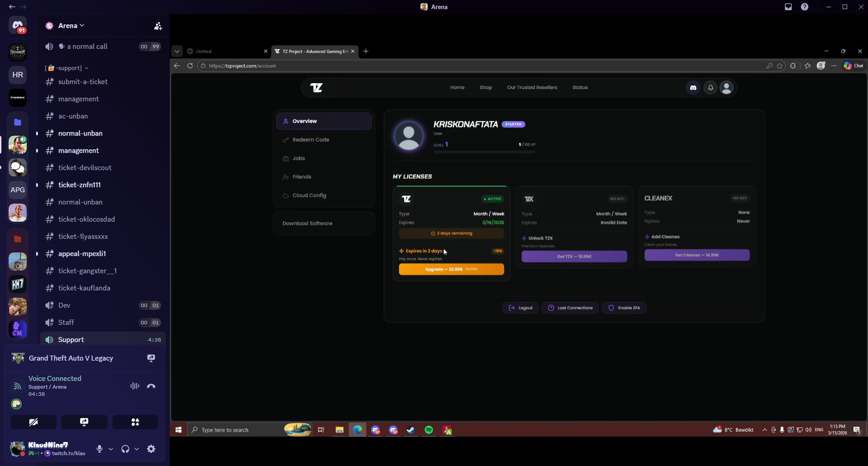Viewport: 868px width, 466px height.
Task: Open browser extensions puzzle icon
Action: tap(793, 66)
